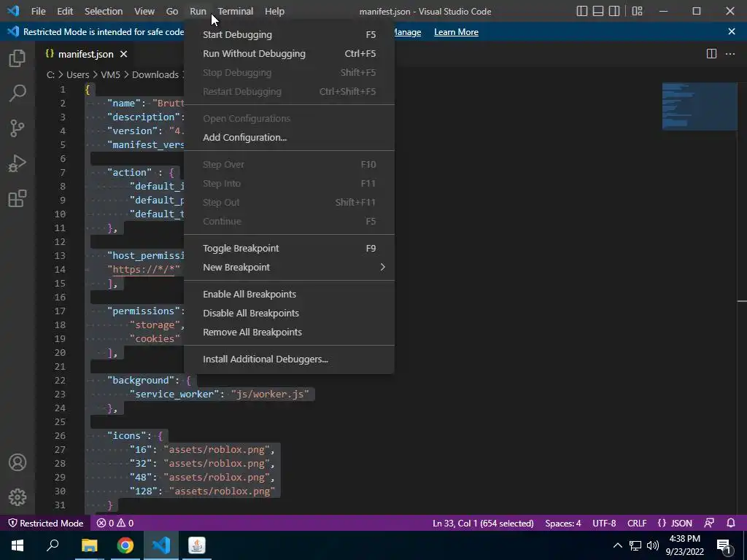
Task: Click the Restricted Mode shield status item
Action: (x=46, y=523)
